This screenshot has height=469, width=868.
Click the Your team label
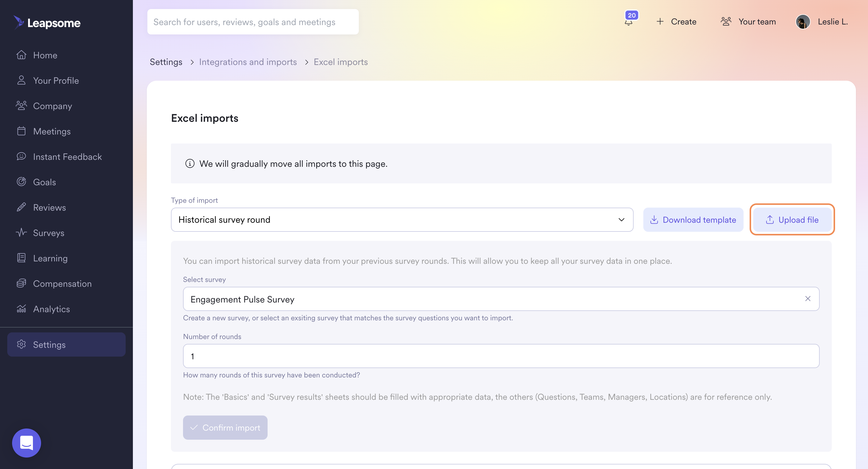pyautogui.click(x=757, y=21)
